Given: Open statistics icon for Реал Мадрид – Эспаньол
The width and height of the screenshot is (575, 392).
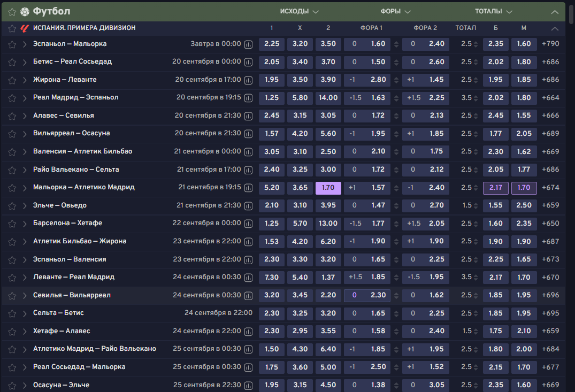Looking at the screenshot, I should point(248,98).
